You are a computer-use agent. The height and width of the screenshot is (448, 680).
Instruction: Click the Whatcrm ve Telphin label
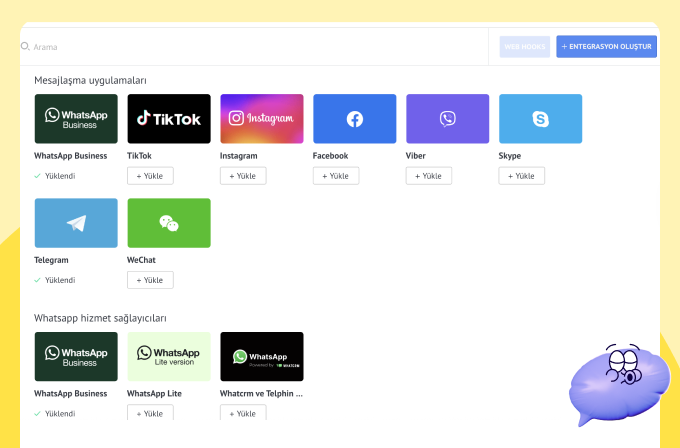pos(262,393)
